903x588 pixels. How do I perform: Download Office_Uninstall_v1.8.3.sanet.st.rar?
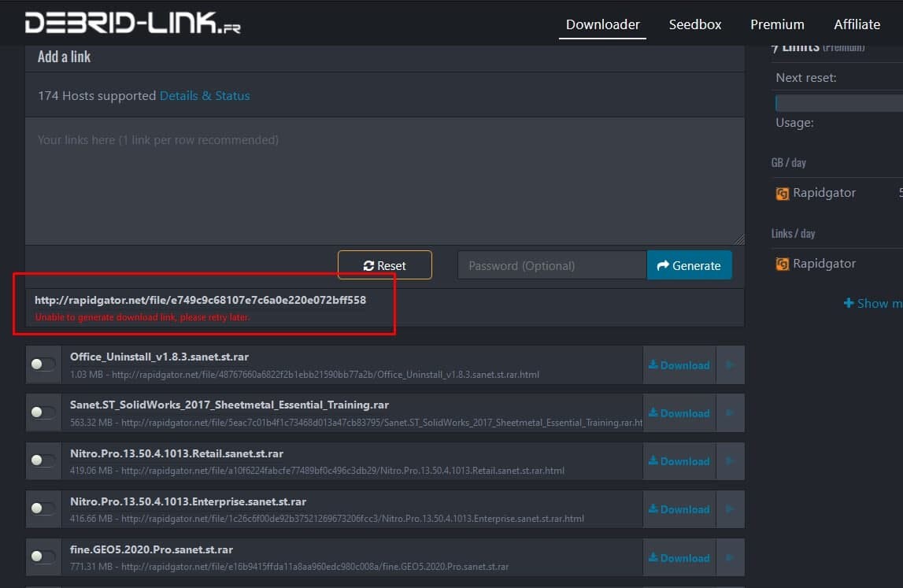[x=679, y=365]
